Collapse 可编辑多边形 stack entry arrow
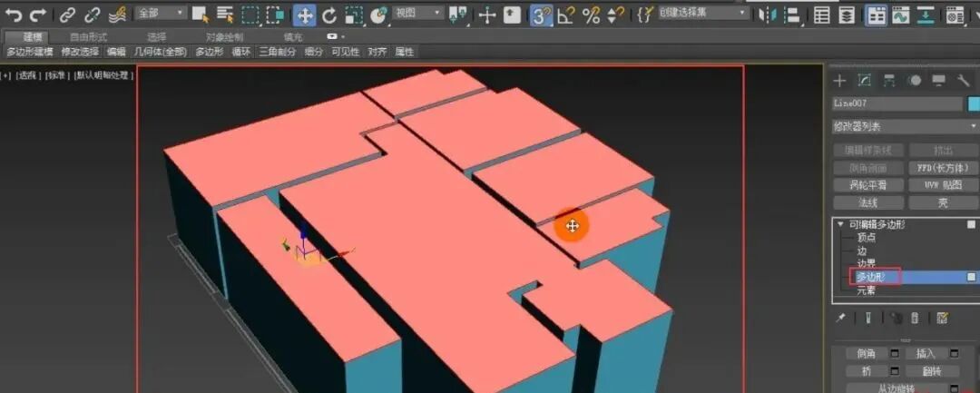Viewport: 980px width, 393px height. point(840,223)
